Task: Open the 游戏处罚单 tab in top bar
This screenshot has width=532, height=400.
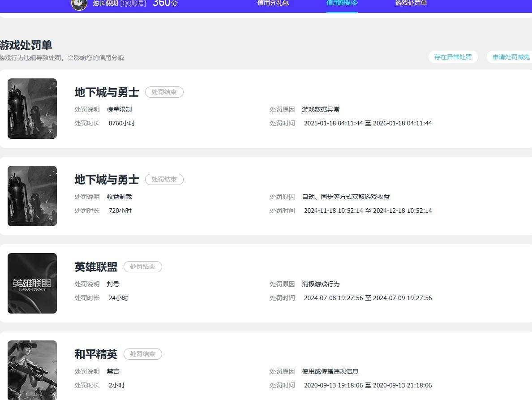Action: coord(411,3)
